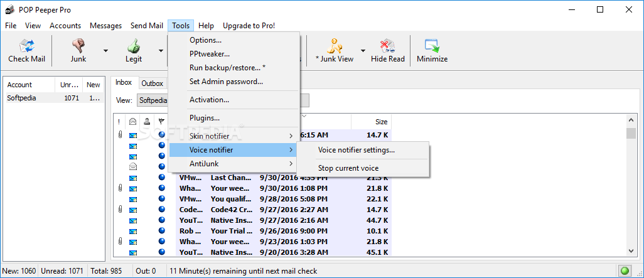Image resolution: width=644 pixels, height=278 pixels.
Task: Click the flag column header icon
Action: 161,122
